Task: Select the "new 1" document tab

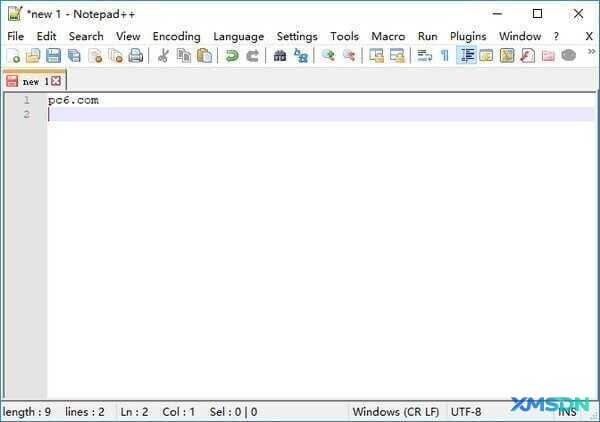Action: click(x=35, y=81)
